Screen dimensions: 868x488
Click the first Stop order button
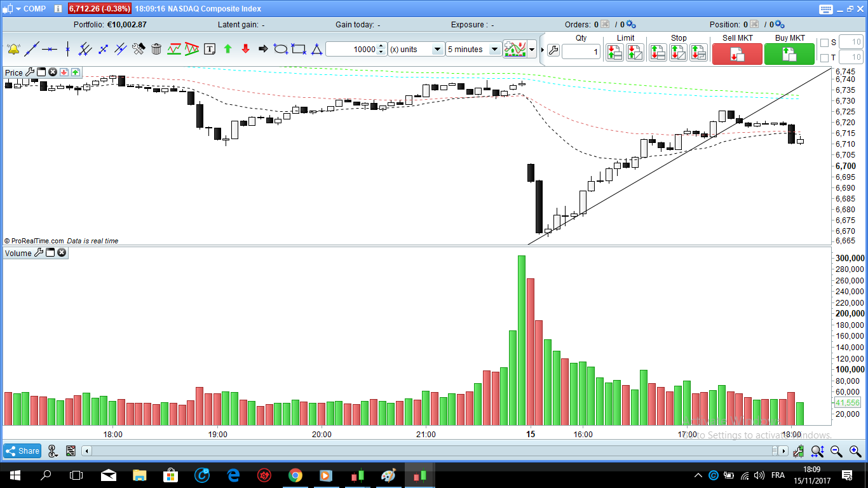[658, 52]
